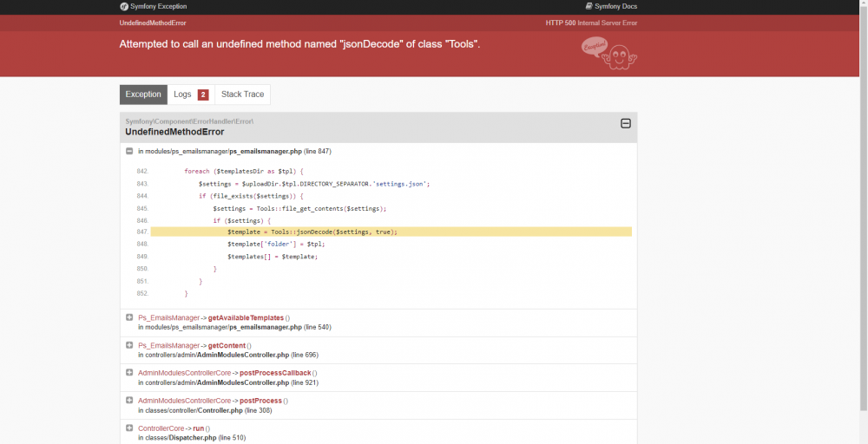Click the Symfony Exception header title
This screenshot has height=444, width=868.
158,7
